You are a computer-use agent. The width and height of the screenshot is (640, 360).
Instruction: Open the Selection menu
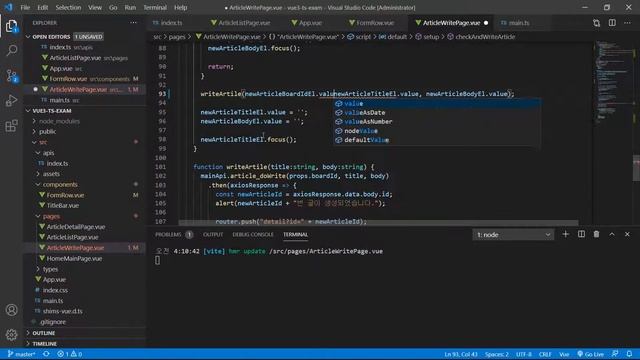coord(68,7)
